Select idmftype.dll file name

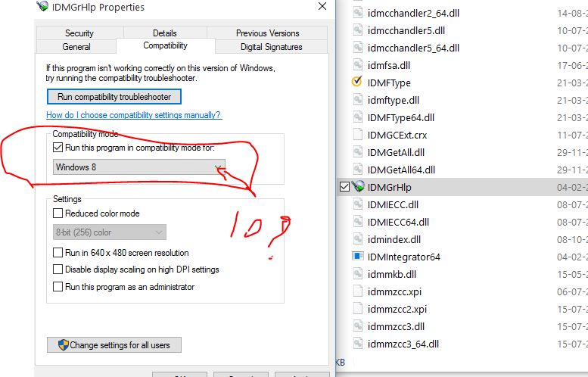coord(394,100)
